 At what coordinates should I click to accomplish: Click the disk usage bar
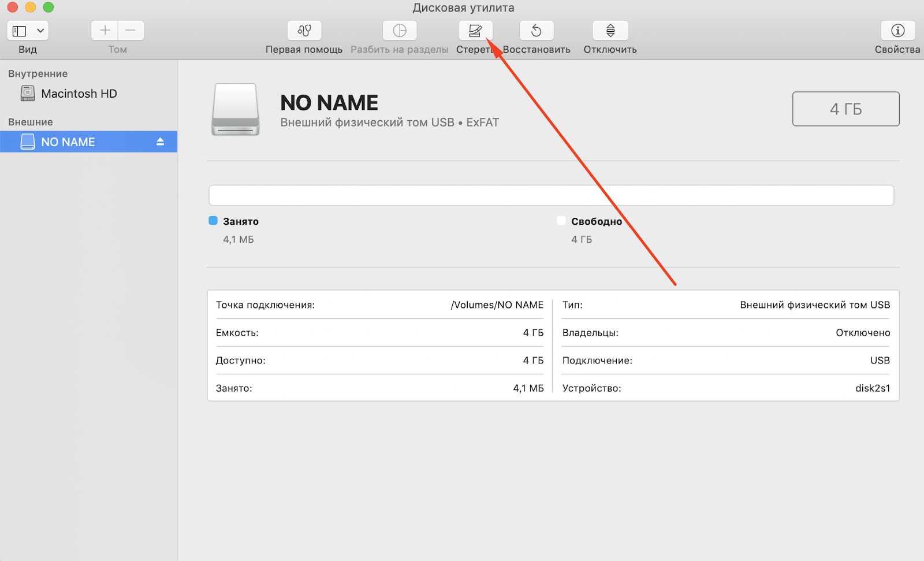tap(551, 195)
